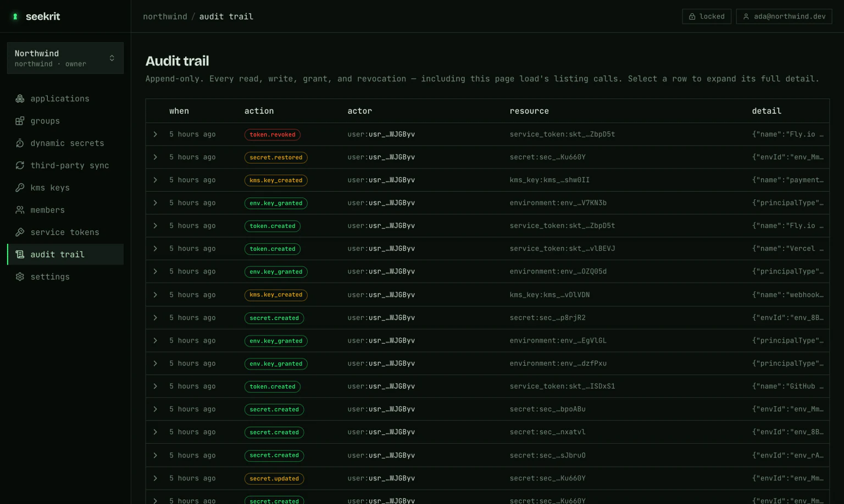Click the audit trail scroll icon

pyautogui.click(x=20, y=254)
